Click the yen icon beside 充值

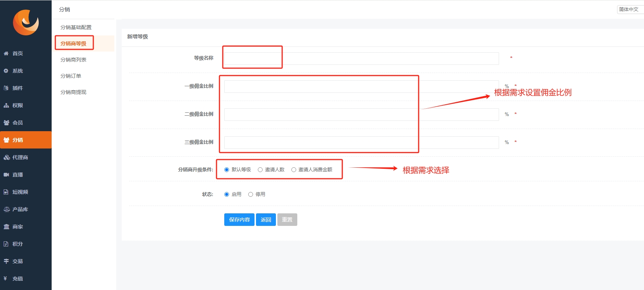tap(5, 279)
